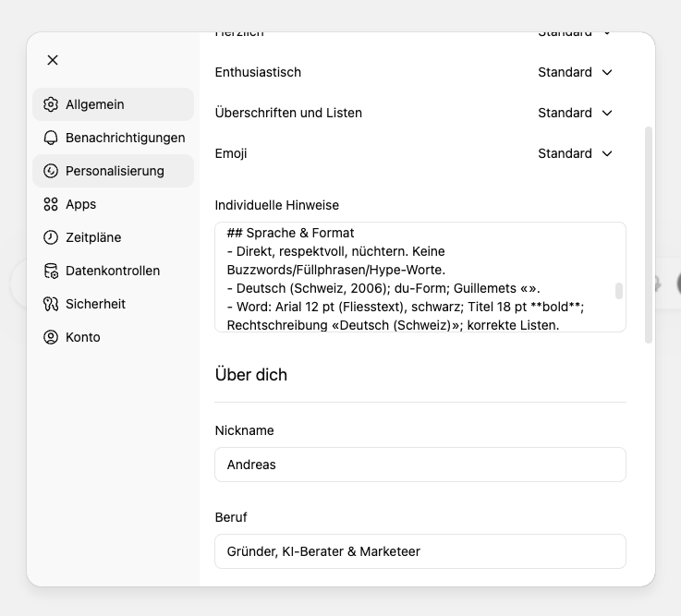Viewport: 681px width, 616px height.
Task: Close the settings dialog with the X icon
Action: coord(53,60)
